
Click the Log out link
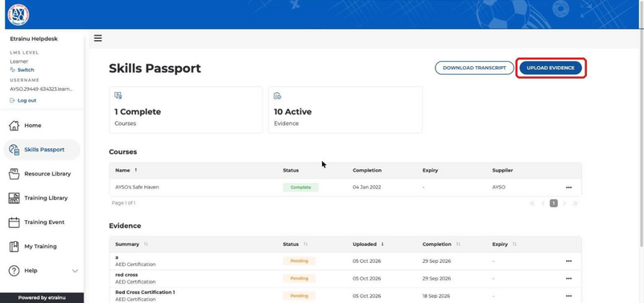27,100
